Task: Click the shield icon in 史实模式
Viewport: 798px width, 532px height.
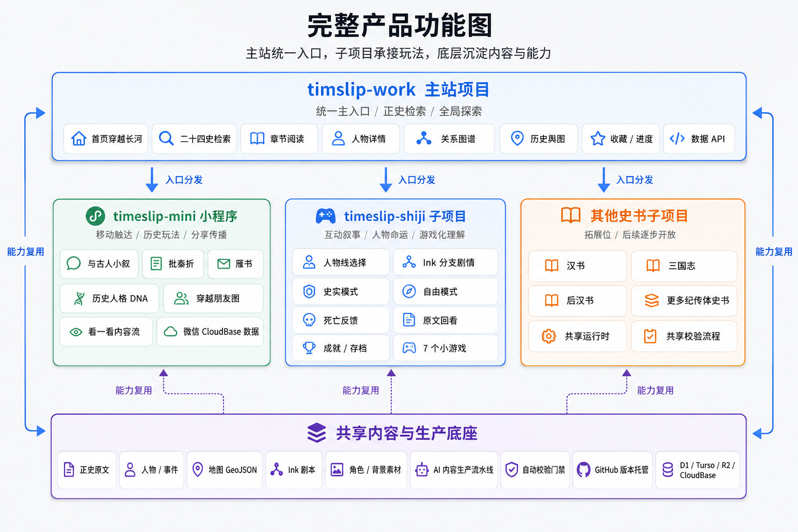Action: [x=309, y=291]
